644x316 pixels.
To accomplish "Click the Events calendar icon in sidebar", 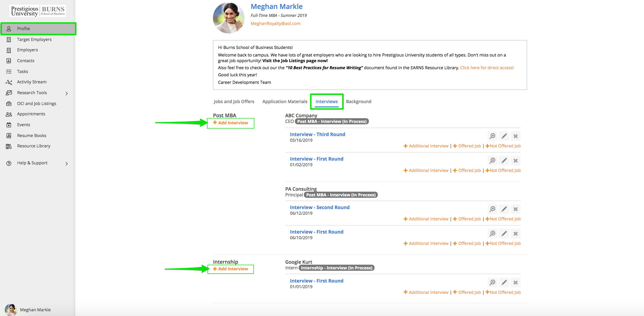I will 9,125.
